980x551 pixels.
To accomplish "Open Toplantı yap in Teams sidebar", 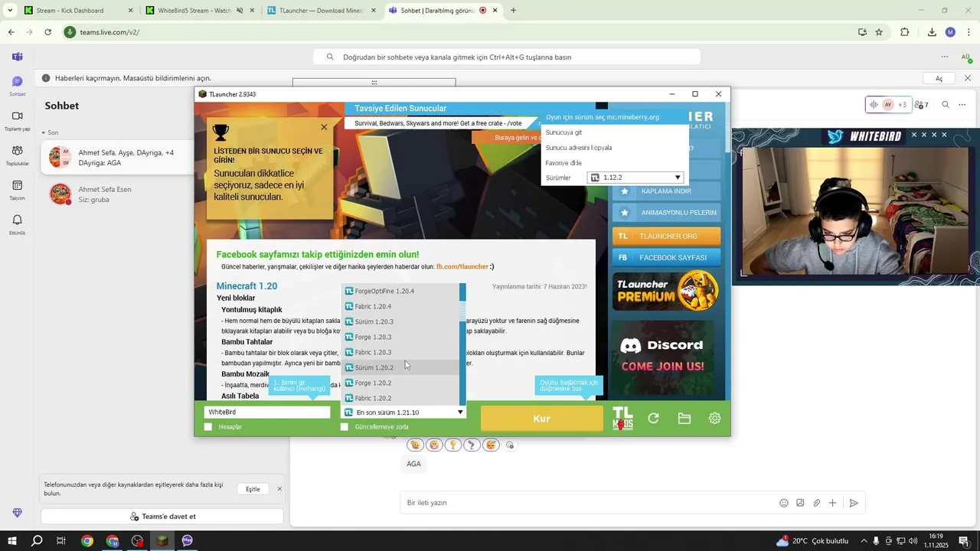I will [17, 121].
